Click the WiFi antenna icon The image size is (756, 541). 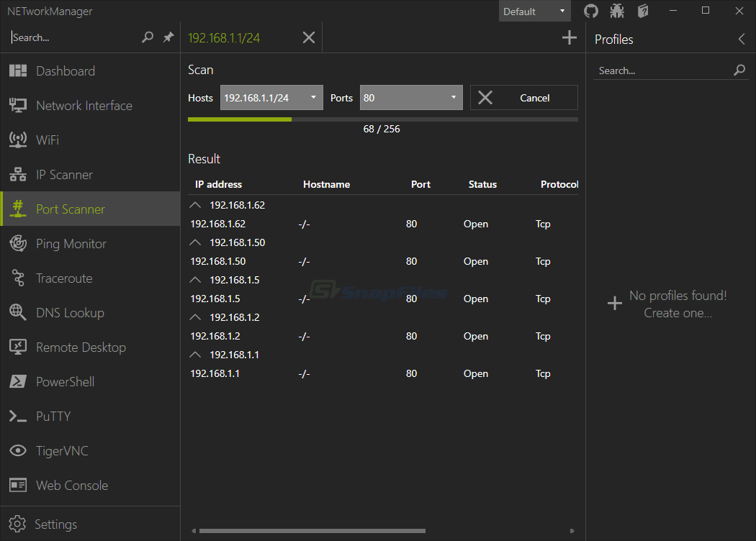coord(18,140)
